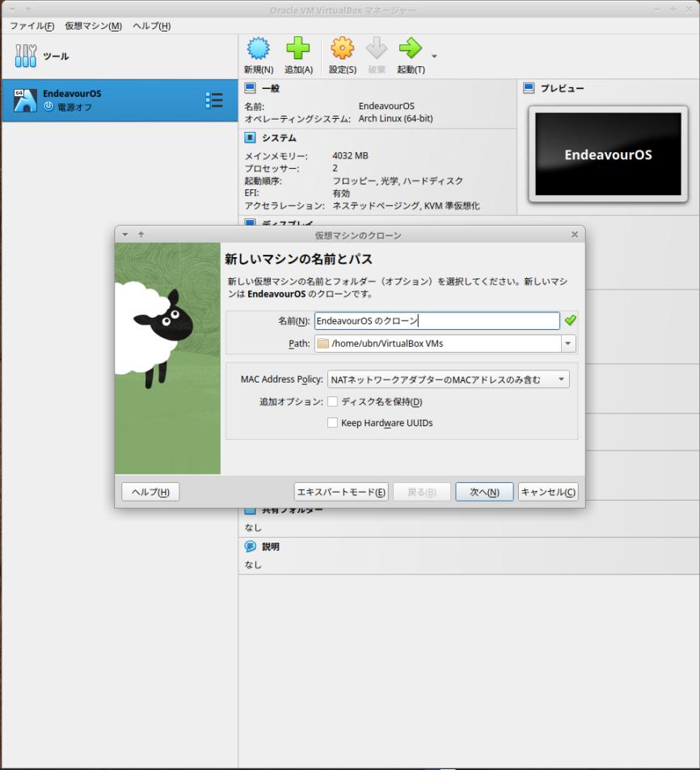Click キャンセル(C) button
Screen dimensions: 700x770
tap(548, 492)
